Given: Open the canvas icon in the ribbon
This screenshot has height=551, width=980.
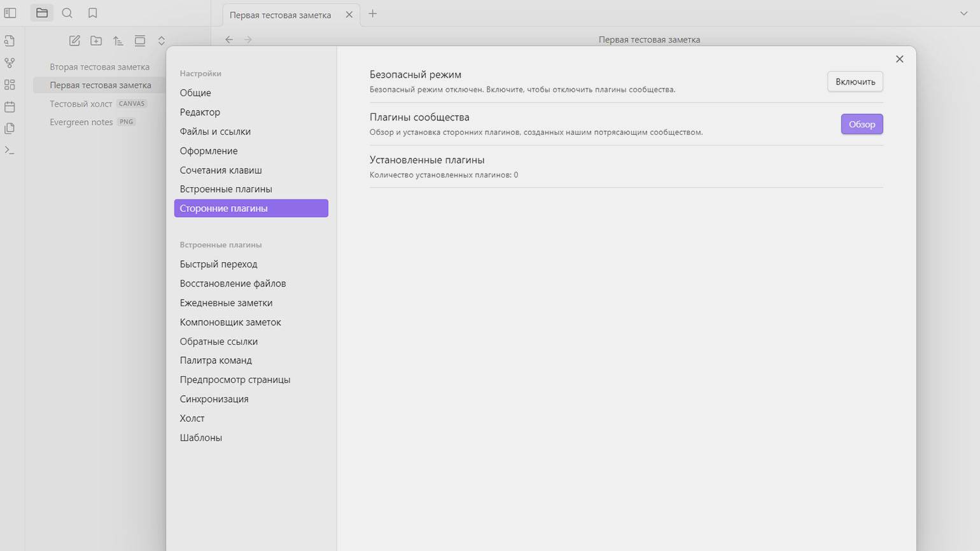Looking at the screenshot, I should tap(10, 85).
